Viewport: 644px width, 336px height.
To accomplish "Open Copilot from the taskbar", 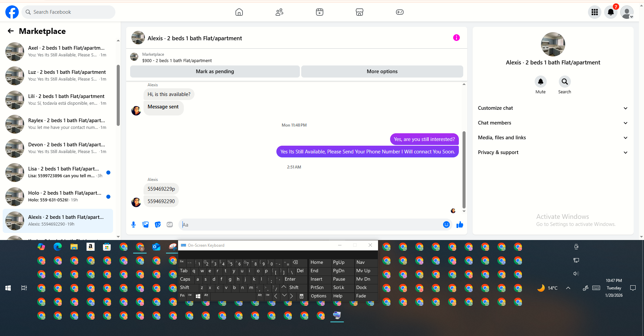I will [x=41, y=247].
